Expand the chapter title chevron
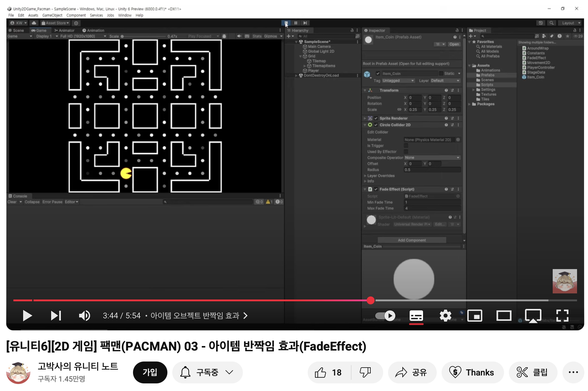 tap(246, 316)
